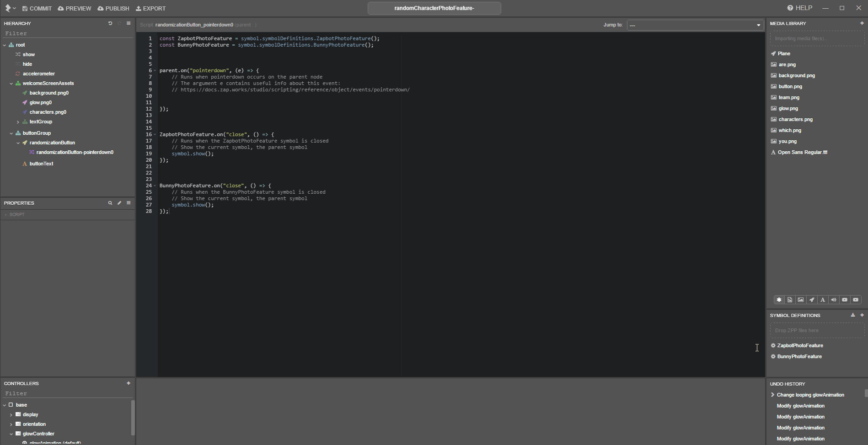Expand the textGroup node
The width and height of the screenshot is (868, 445).
tap(18, 122)
